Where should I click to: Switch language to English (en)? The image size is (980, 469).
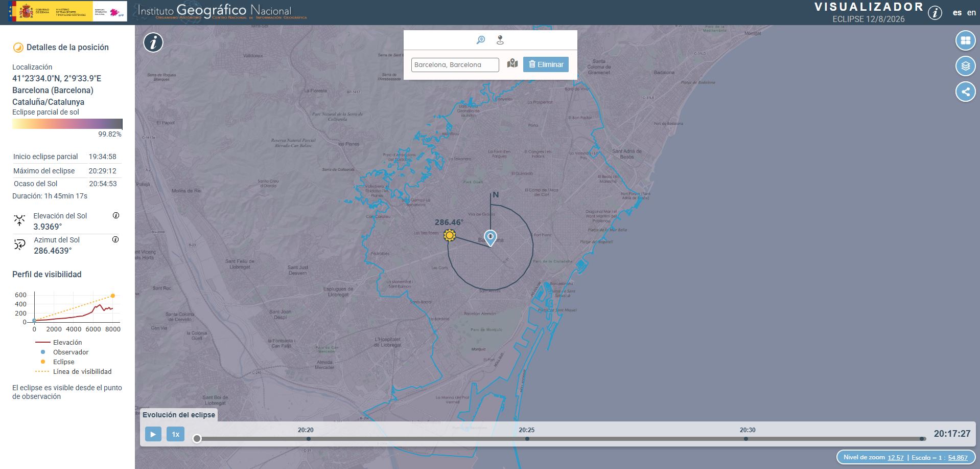pyautogui.click(x=971, y=13)
